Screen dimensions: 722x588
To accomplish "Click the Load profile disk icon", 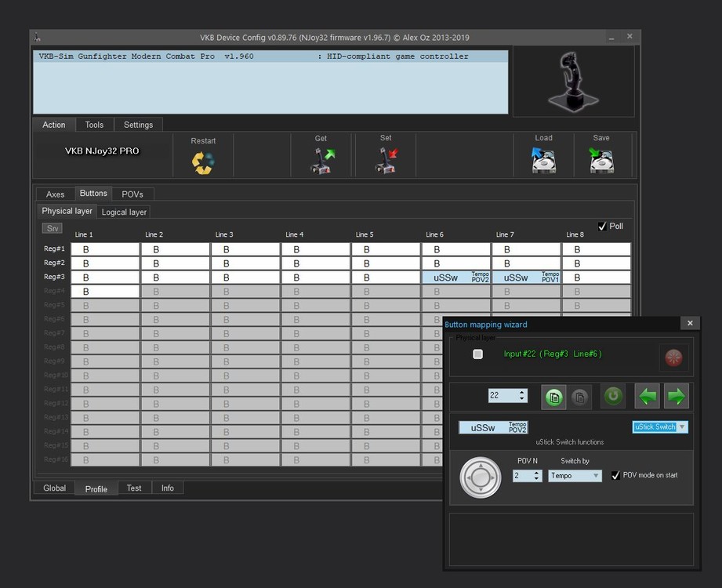I will coord(543,160).
